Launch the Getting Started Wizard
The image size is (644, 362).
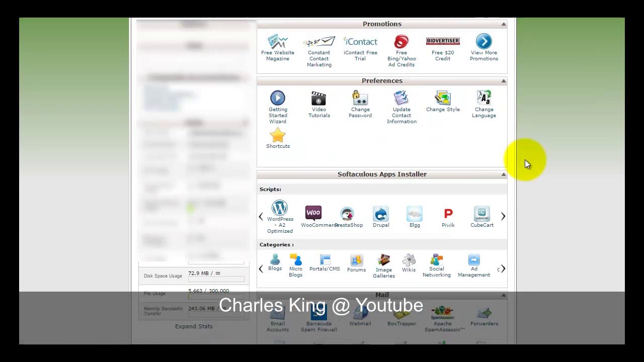pyautogui.click(x=278, y=107)
